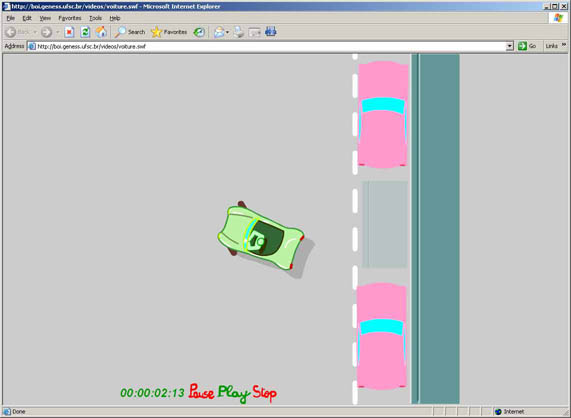Expand the Back history dropdown arrow
Screen dimensions: 571x418
click(35, 32)
